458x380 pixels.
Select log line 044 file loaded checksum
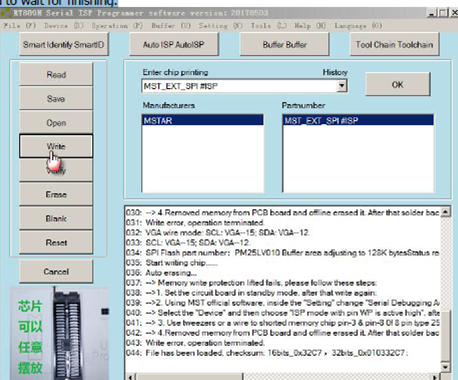(267, 353)
